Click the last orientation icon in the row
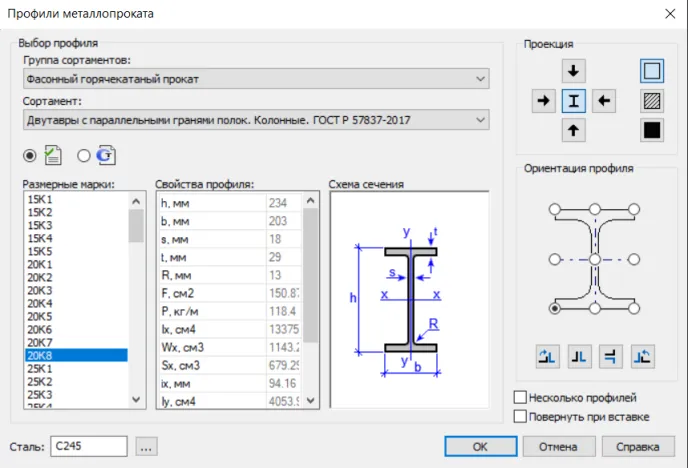The width and height of the screenshot is (688, 468). pos(644,355)
